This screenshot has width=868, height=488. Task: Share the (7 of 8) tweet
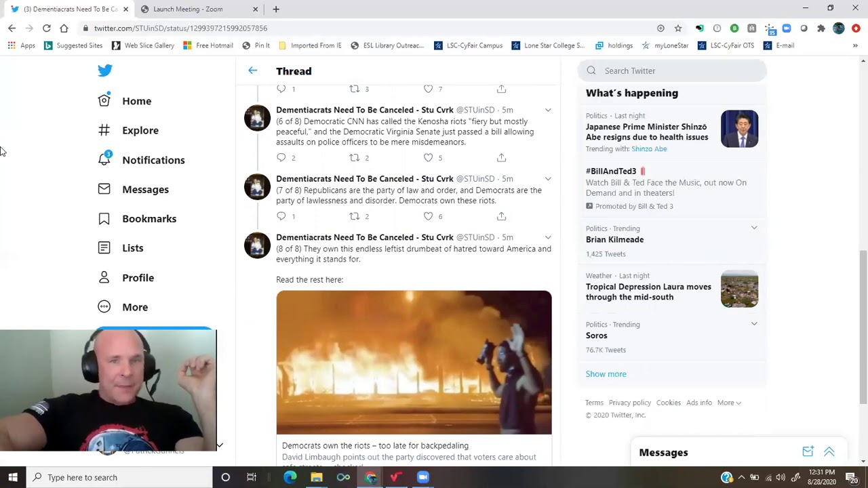pyautogui.click(x=501, y=216)
